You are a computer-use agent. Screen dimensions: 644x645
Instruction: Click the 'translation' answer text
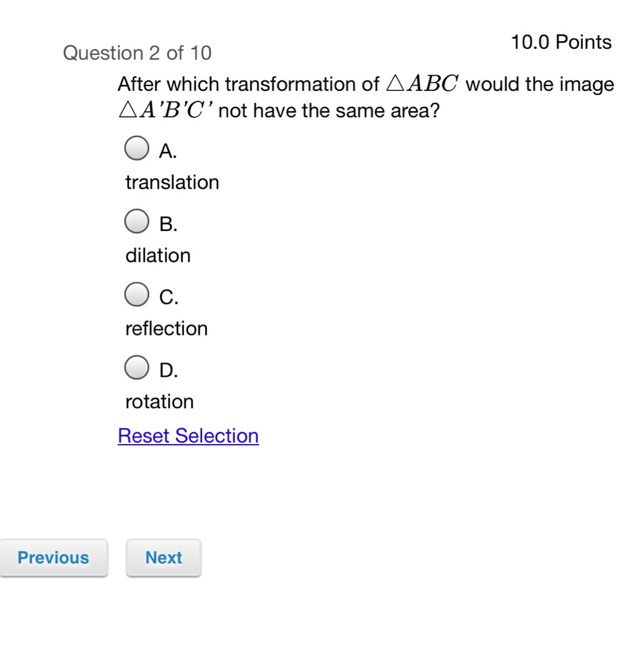click(x=172, y=182)
